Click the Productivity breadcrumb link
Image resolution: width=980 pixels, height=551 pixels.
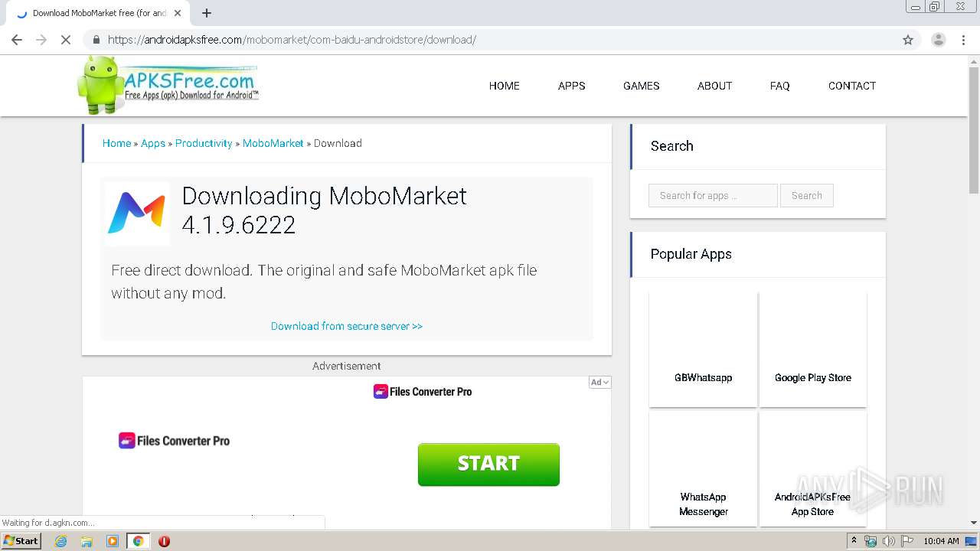204,143
